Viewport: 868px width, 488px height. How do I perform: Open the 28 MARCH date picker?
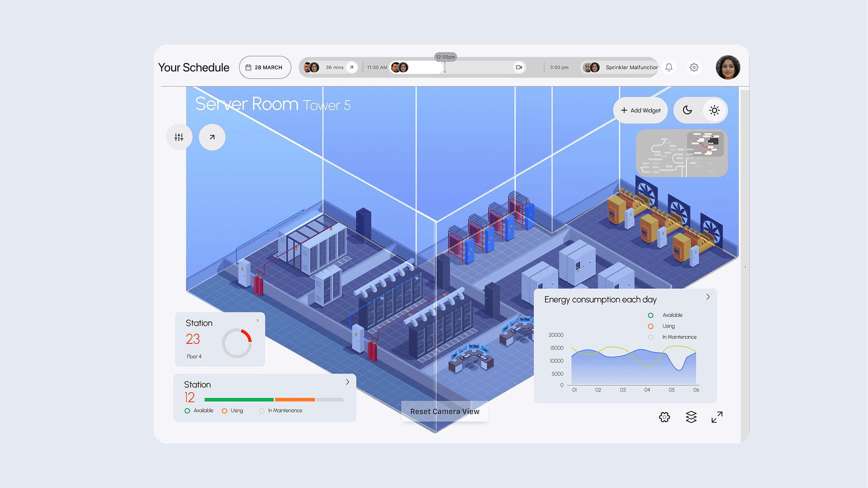(x=265, y=67)
